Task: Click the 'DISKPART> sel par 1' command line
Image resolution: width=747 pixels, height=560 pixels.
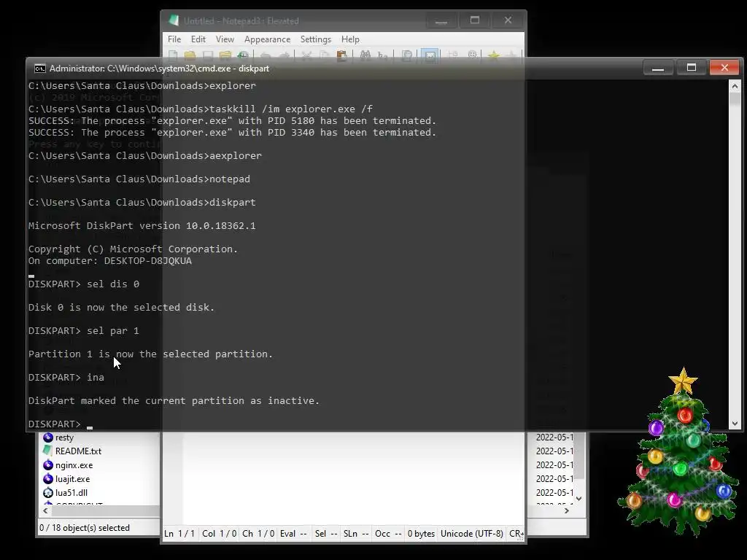Action: pyautogui.click(x=84, y=331)
